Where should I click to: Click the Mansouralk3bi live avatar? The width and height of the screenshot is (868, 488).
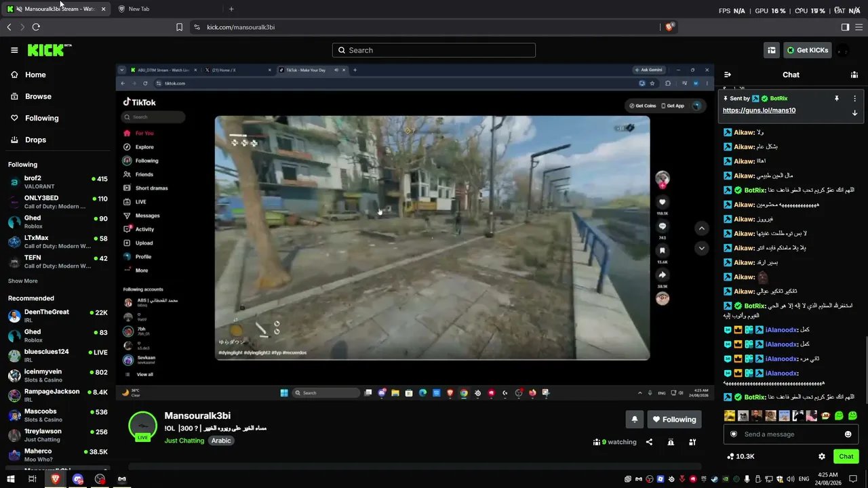142,426
